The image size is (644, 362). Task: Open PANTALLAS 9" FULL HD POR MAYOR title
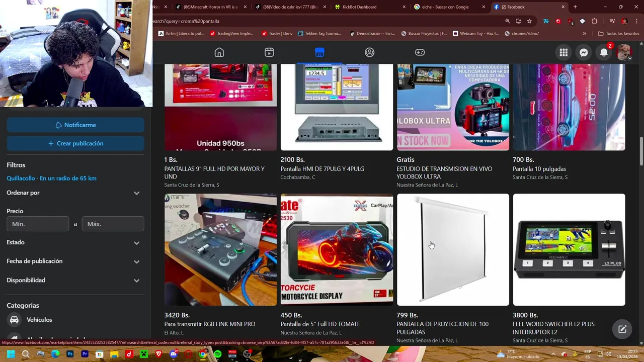click(214, 173)
